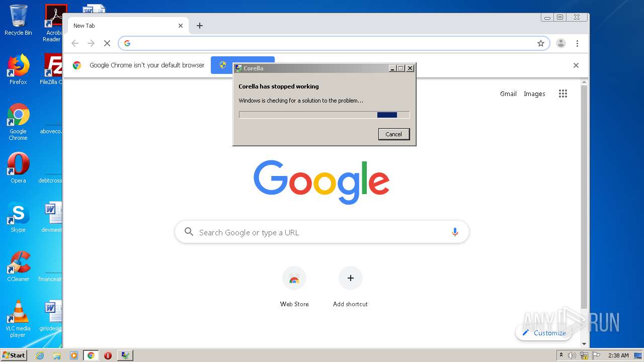The image size is (644, 362).
Task: Cancel the Corella error dialog
Action: [394, 134]
